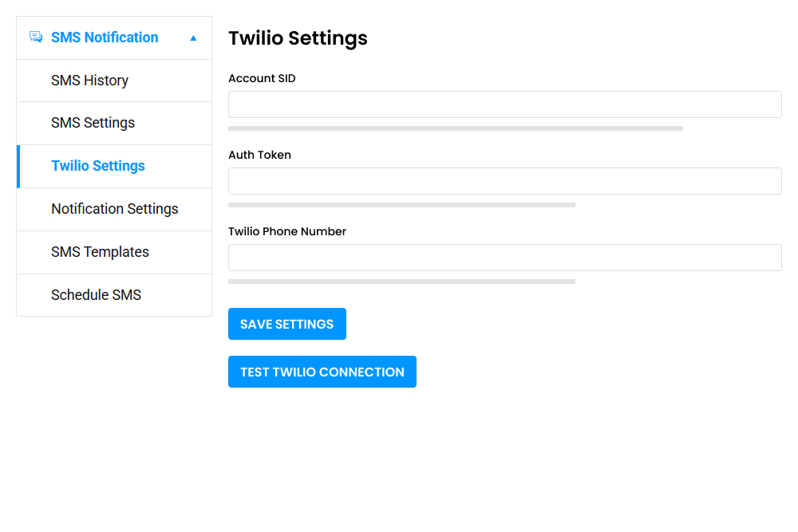Click the Twilio Phone Number field
798x532 pixels.
[504, 257]
